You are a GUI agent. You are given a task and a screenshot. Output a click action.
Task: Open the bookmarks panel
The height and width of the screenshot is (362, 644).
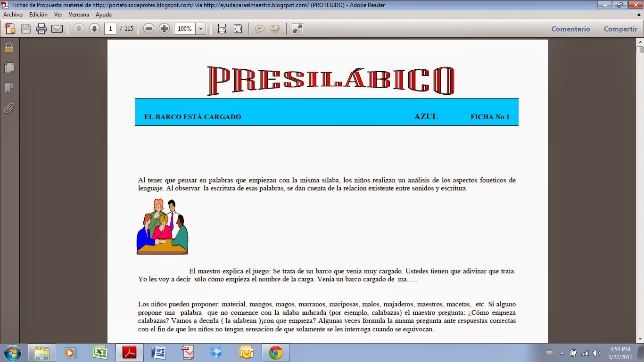click(x=9, y=88)
